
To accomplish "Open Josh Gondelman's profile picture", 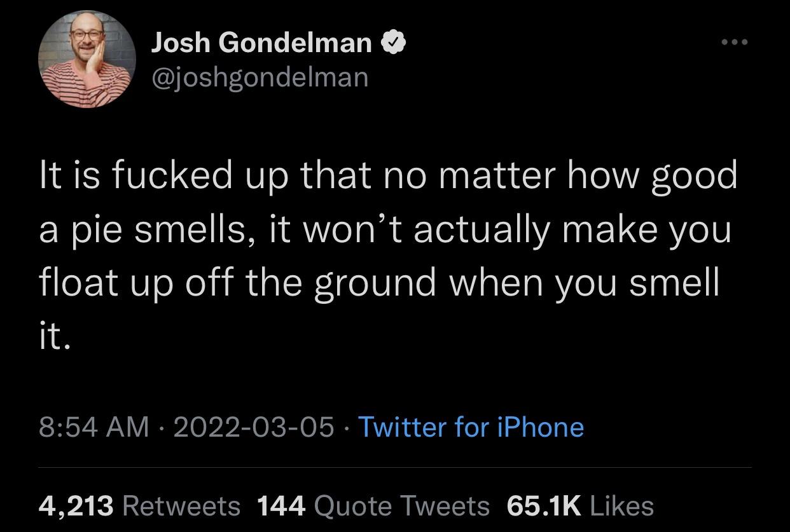I will 87,59.
